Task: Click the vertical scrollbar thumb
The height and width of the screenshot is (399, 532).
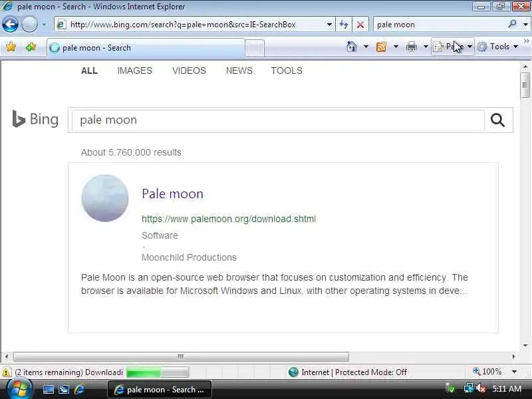Action: 525,85
